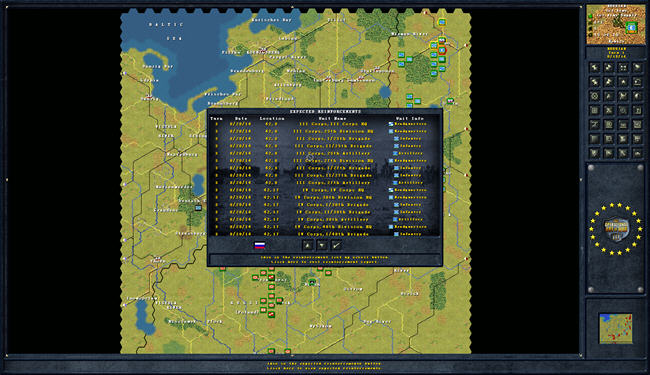Select the lone unit counter near Danzig
The width and height of the screenshot is (650, 375).
(x=198, y=208)
